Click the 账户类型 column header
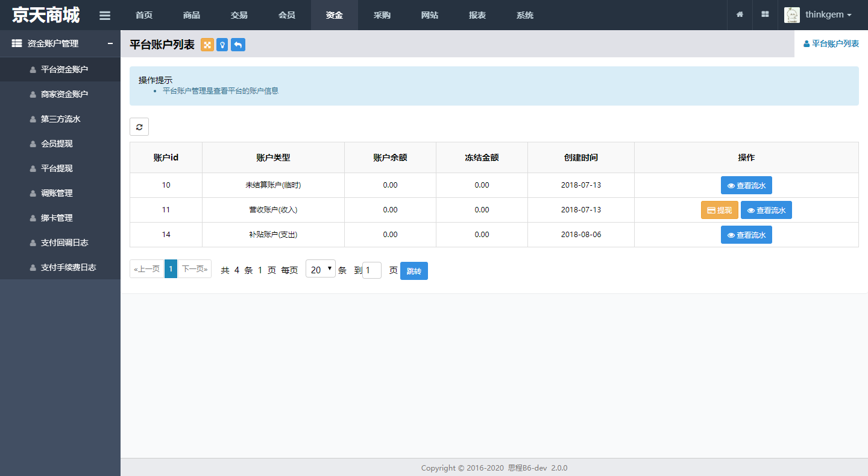This screenshot has height=476, width=868. click(273, 157)
